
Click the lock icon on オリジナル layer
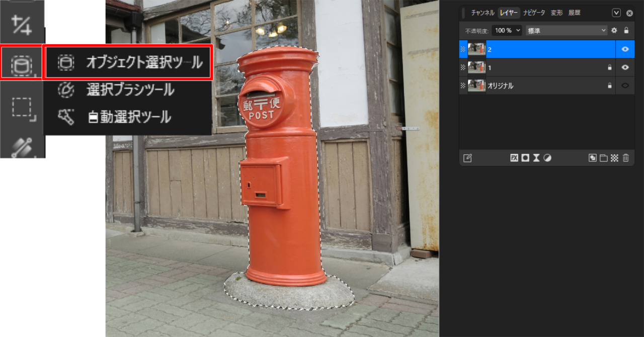tap(609, 86)
